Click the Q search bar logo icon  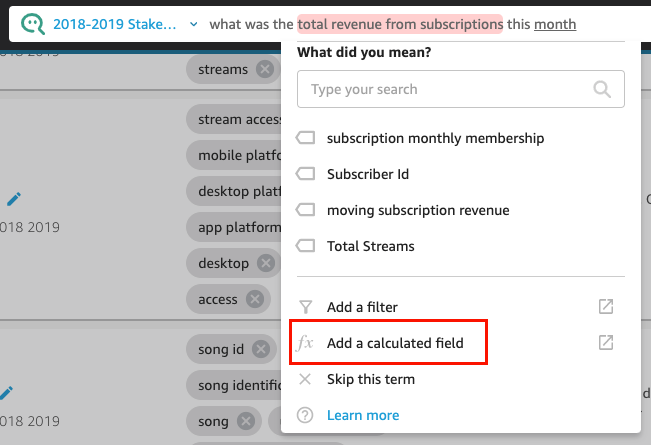point(32,24)
